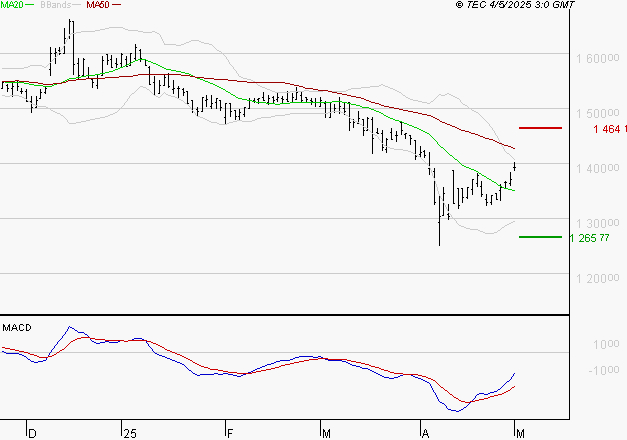Click the 25 year marker on time axis
Image resolution: width=627 pixels, height=440 pixels.
click(x=130, y=433)
